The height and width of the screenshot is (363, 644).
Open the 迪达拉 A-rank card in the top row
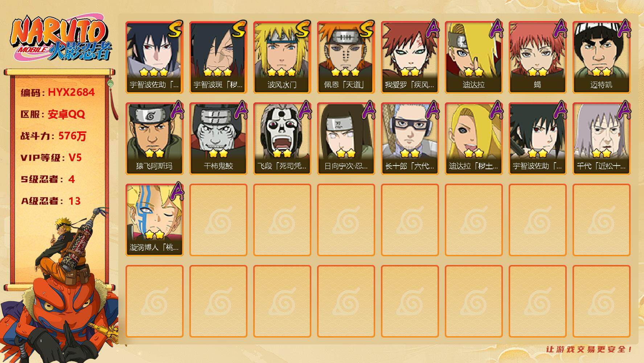[473, 57]
